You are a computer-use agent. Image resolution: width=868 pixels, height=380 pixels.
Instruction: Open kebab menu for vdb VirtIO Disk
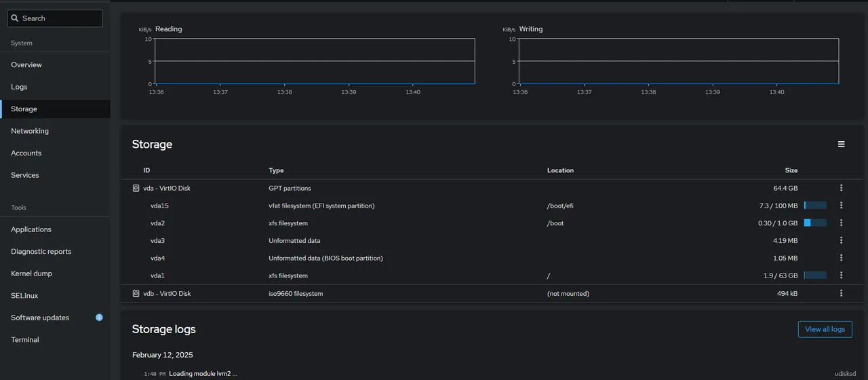click(841, 293)
